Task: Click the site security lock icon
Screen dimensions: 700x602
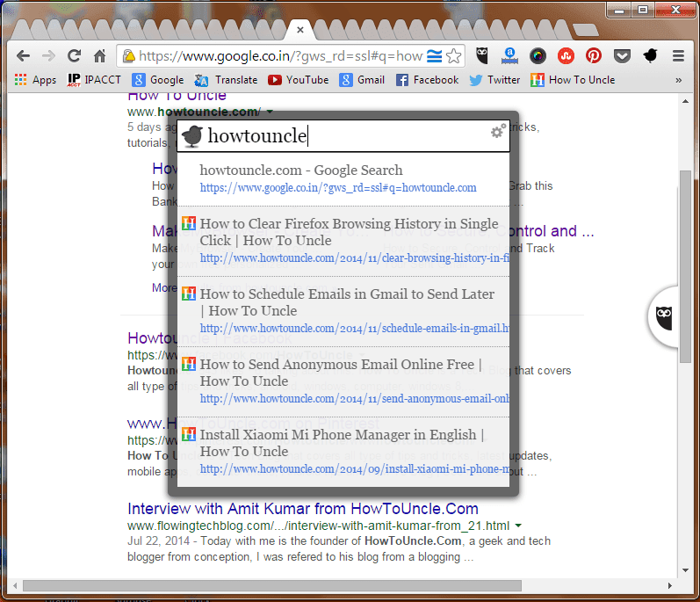Action: 128,56
